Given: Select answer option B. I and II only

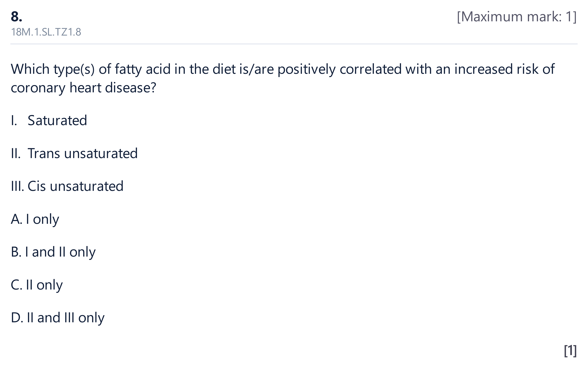Looking at the screenshot, I should [x=53, y=252].
